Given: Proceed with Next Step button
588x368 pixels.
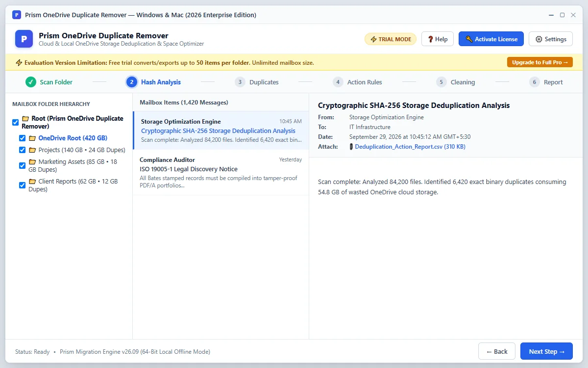Looking at the screenshot, I should coord(546,351).
